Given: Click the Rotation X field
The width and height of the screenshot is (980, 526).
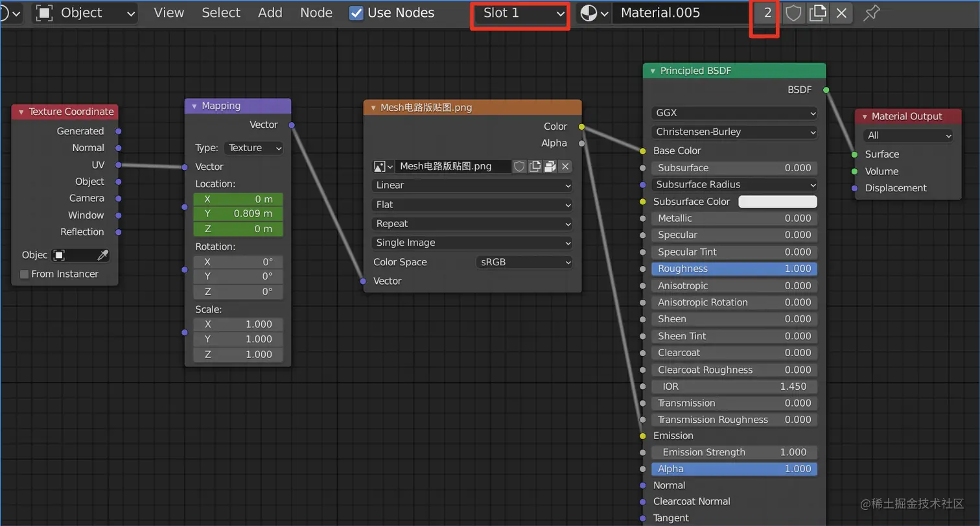Looking at the screenshot, I should coord(238,262).
